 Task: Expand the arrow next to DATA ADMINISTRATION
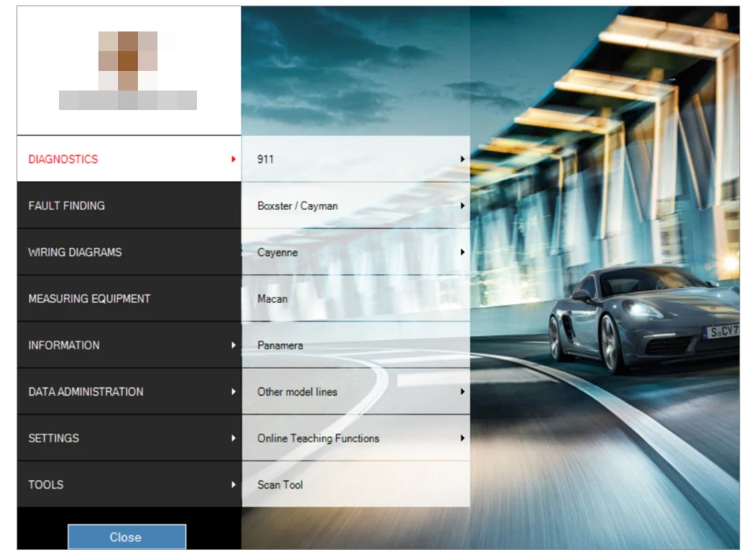[233, 392]
